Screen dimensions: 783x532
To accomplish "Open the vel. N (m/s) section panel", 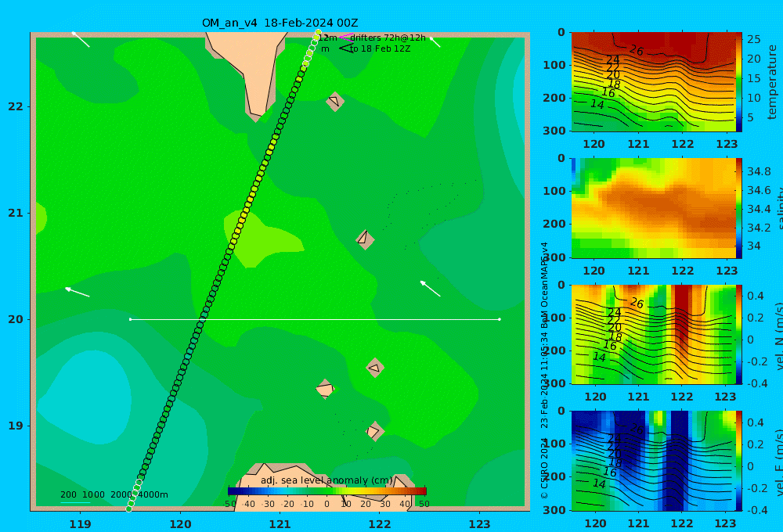I will [x=653, y=334].
